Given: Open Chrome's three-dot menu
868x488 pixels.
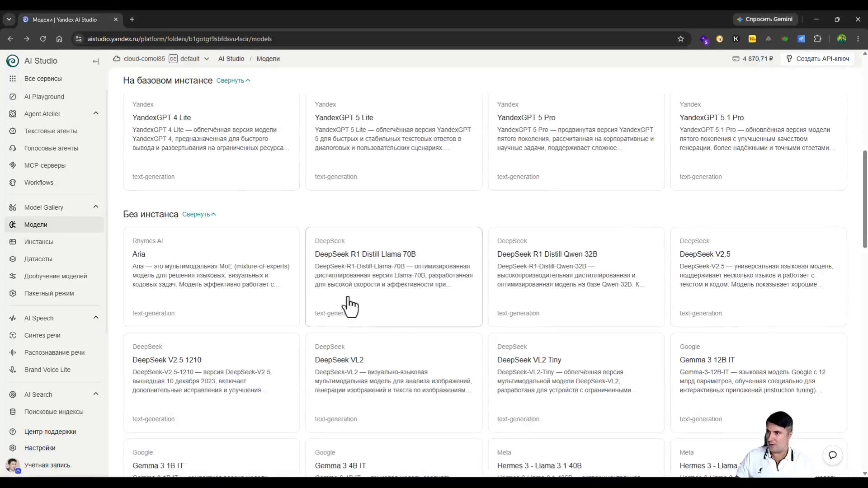Looking at the screenshot, I should [x=858, y=39].
